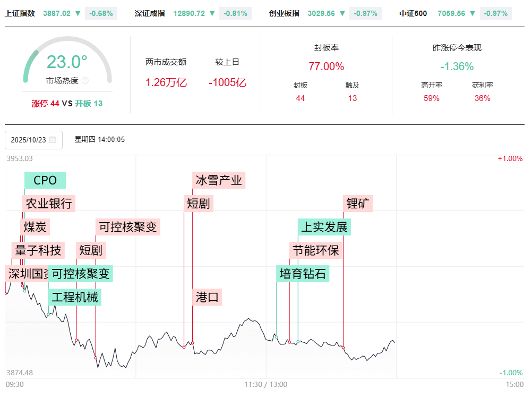Click the 冰雪产业 marker label
Viewport: 532px width, 396px height.
pyautogui.click(x=219, y=180)
